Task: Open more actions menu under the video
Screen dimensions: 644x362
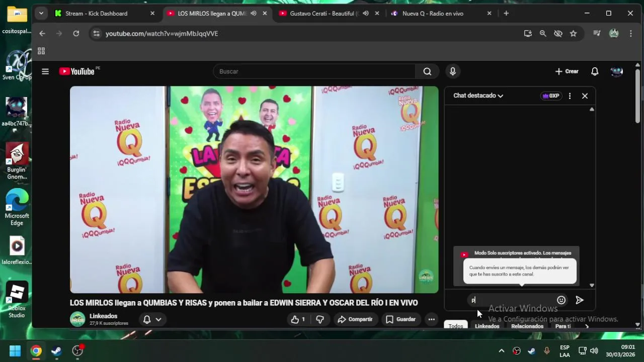Action: 431,319
